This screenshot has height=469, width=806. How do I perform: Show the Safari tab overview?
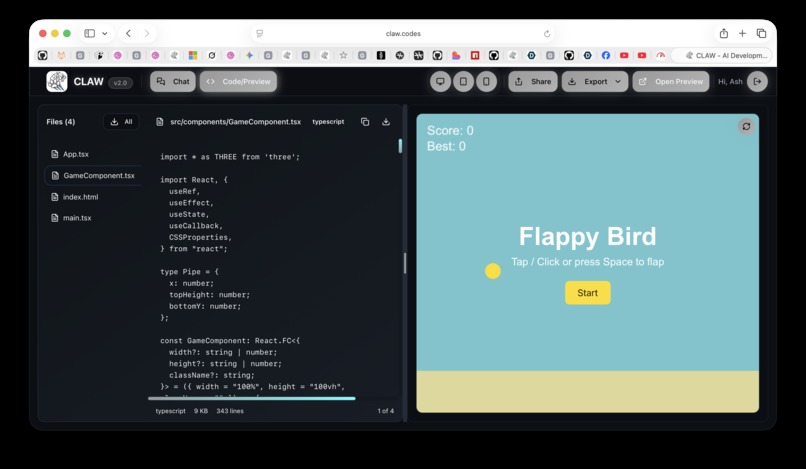[x=761, y=33]
